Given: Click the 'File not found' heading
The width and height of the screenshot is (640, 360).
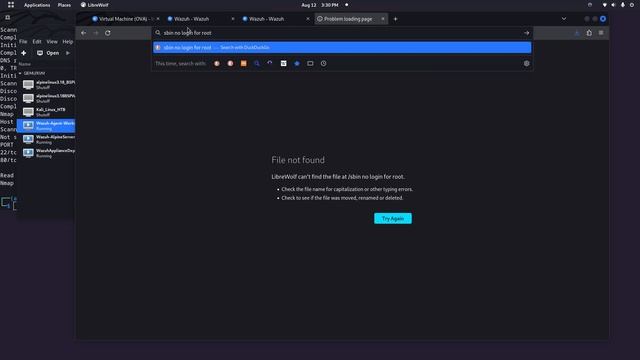Looking at the screenshot, I should [298, 160].
